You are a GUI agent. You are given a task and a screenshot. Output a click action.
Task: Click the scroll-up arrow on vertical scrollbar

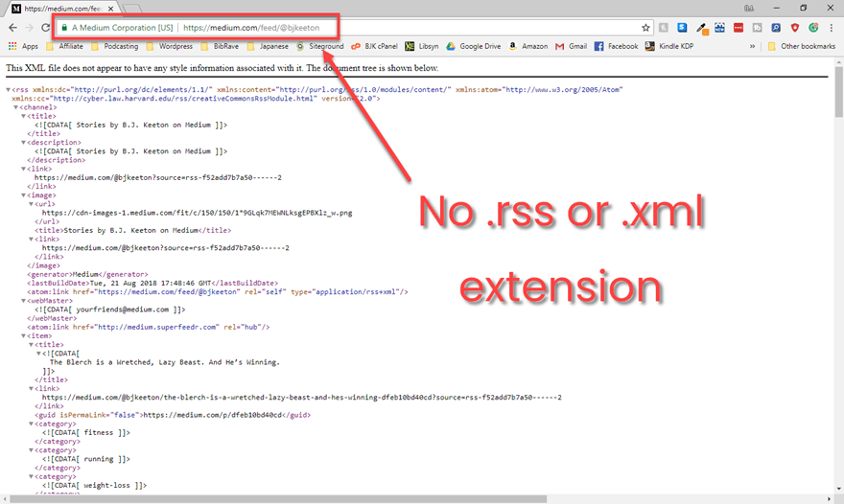(838, 63)
